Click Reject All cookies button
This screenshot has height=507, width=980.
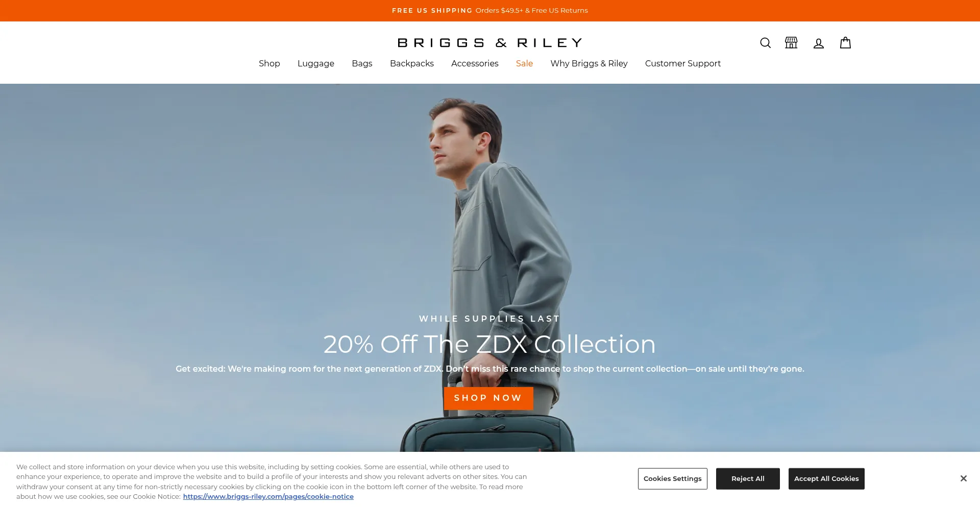click(748, 479)
